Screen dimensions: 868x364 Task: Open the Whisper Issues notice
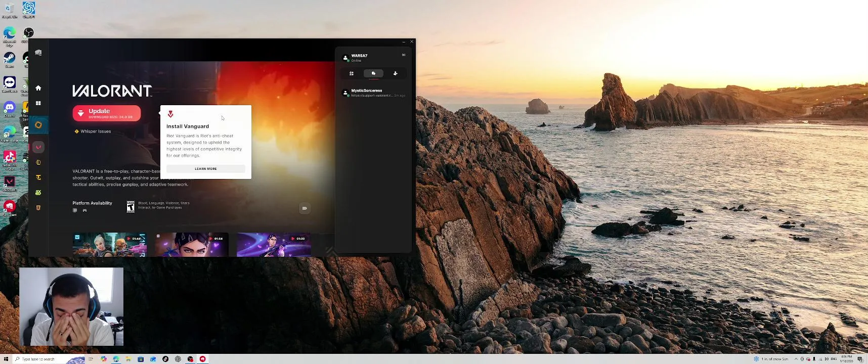point(93,131)
